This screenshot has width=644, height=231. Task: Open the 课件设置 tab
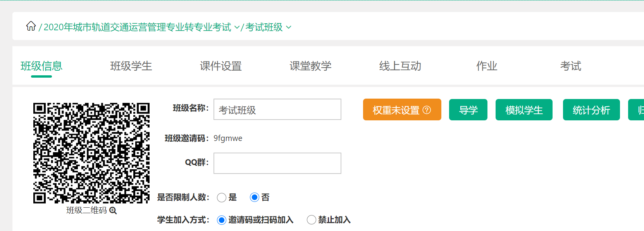click(x=221, y=66)
